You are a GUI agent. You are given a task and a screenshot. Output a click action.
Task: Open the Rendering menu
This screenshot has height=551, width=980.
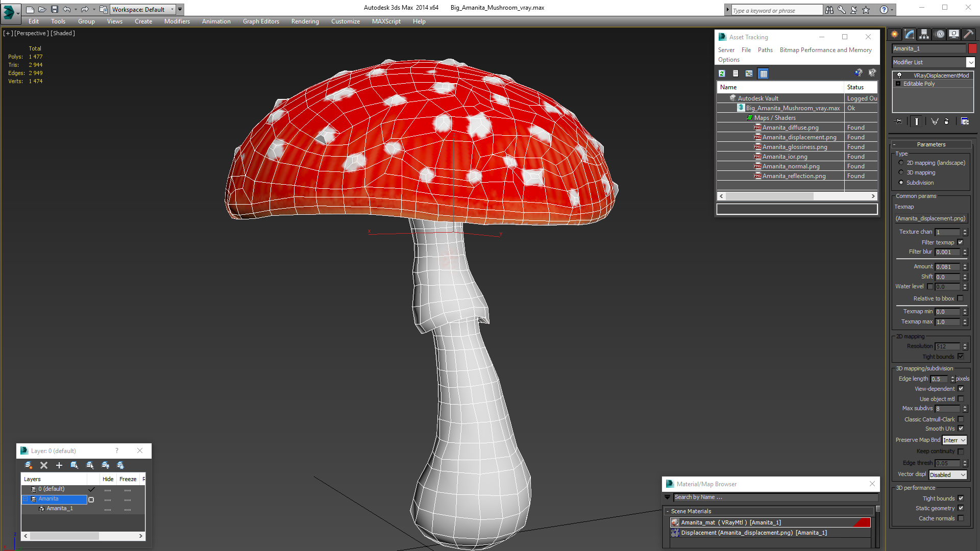pyautogui.click(x=305, y=21)
